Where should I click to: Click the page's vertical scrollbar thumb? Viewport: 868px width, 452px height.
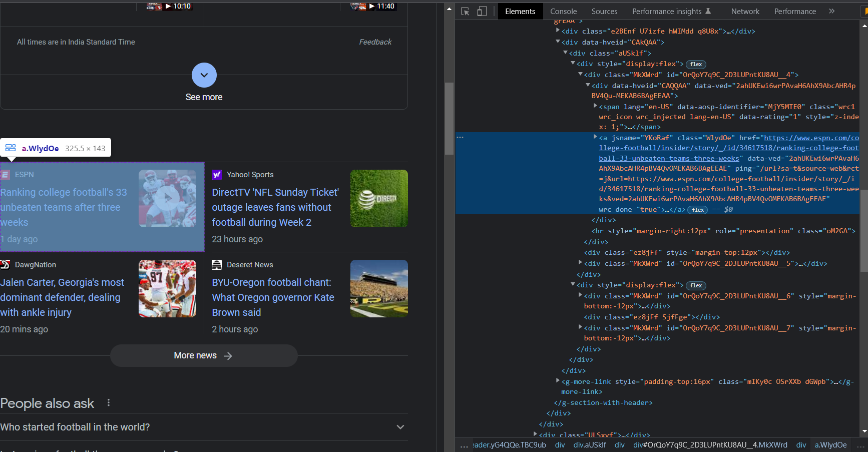[x=449, y=118]
